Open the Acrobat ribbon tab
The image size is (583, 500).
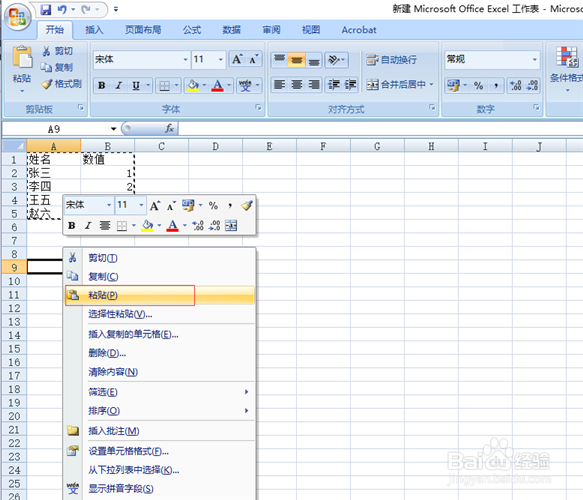(x=359, y=30)
